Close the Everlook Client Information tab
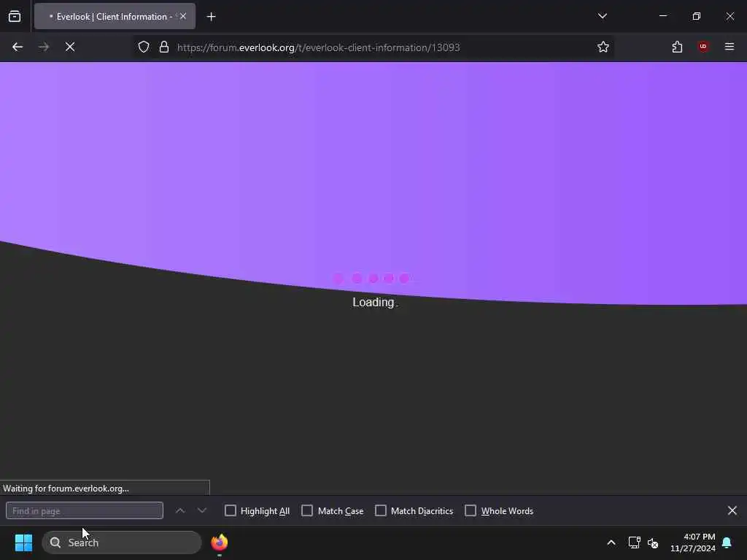This screenshot has height=560, width=747. 183,16
